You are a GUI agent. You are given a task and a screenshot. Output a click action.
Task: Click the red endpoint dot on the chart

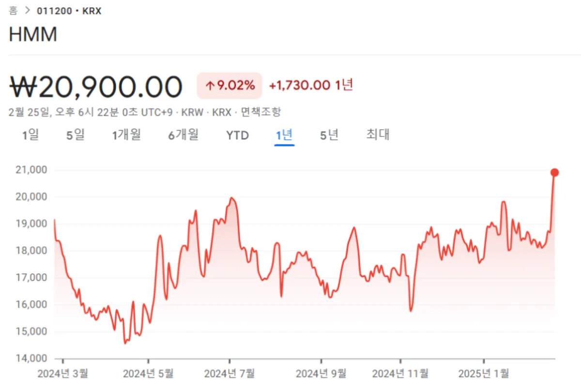click(554, 172)
